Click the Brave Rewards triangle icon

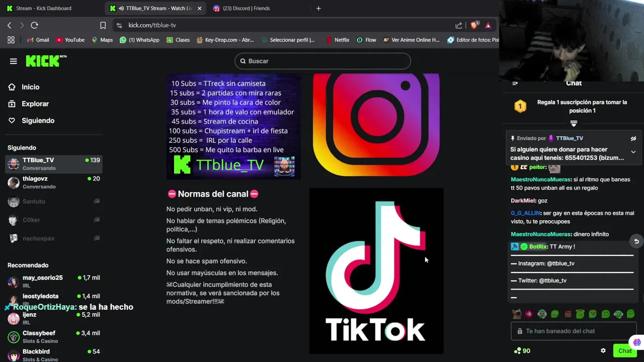488,25
